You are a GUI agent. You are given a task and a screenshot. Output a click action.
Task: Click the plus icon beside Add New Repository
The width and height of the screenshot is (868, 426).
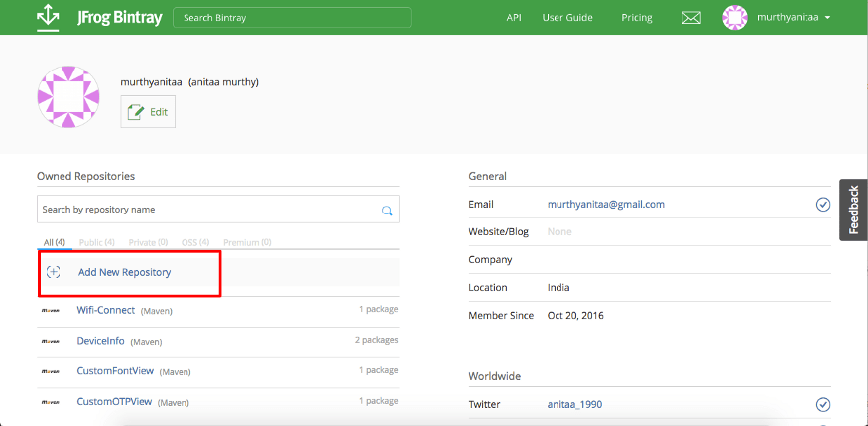[54, 272]
